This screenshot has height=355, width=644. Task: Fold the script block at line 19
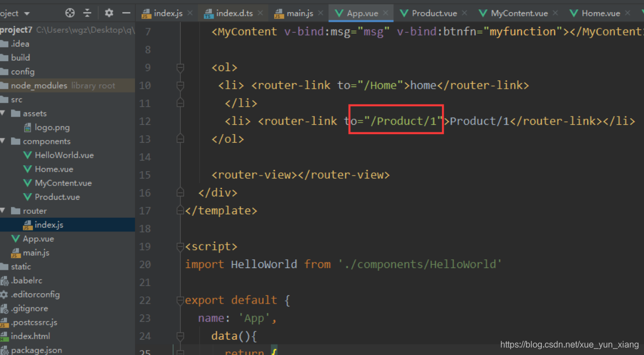coord(180,246)
